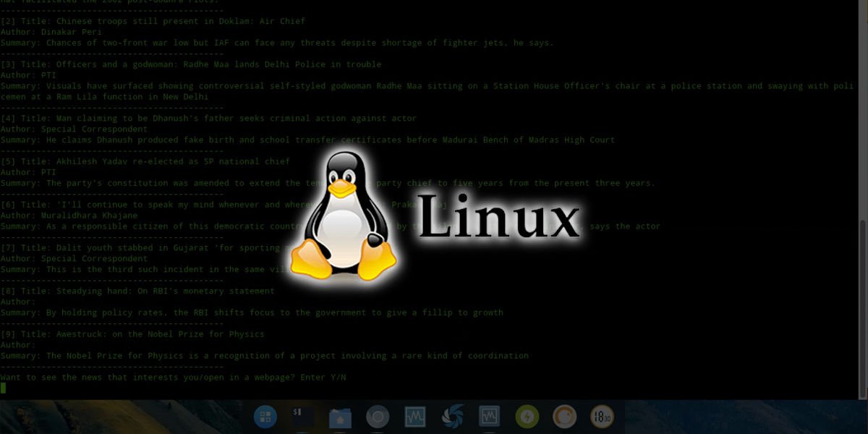Click the green lightning bolt power icon

527,417
